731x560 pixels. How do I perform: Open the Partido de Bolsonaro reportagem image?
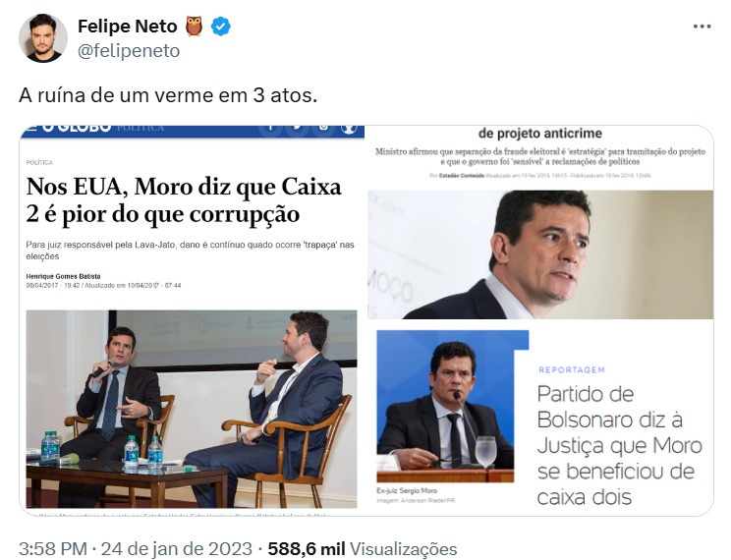540,419
